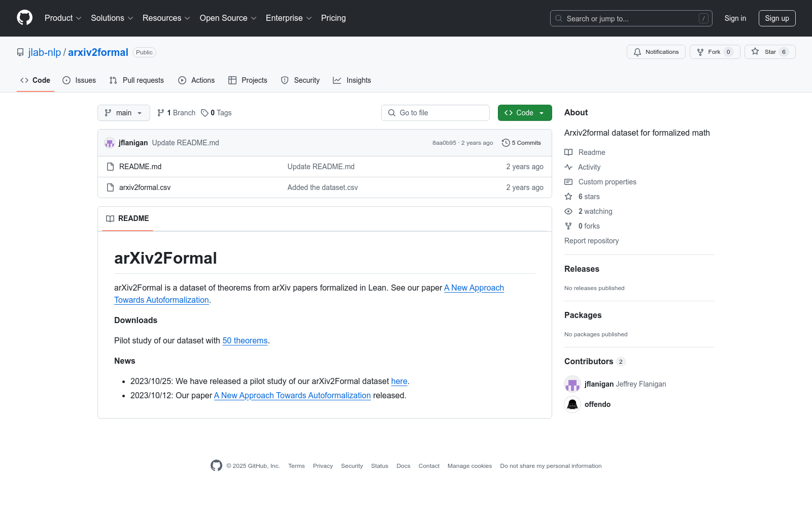Viewport: 812px width, 508px height.
Task: Click the Notifications bell button
Action: (x=656, y=52)
